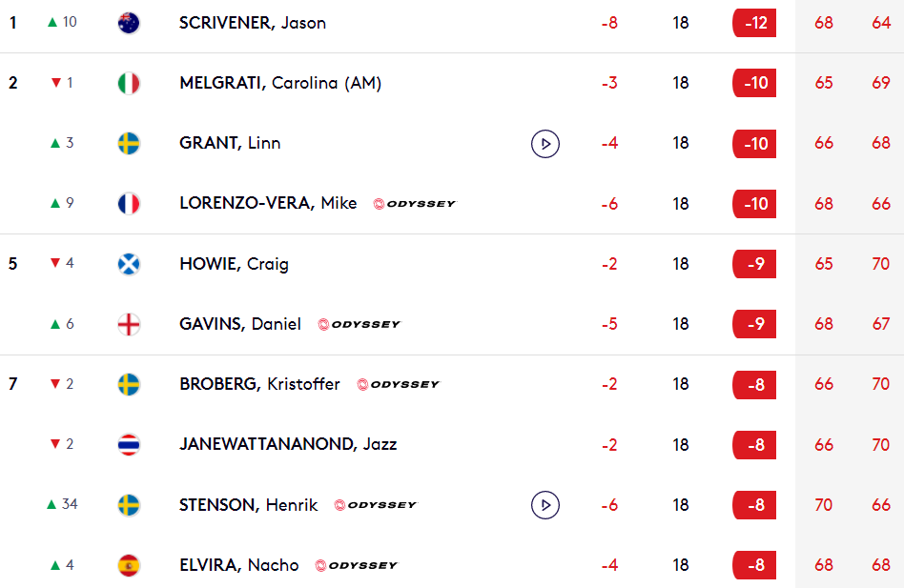Viewport: 904px width, 588px height.
Task: Open HOWIE, Craig player details
Action: point(234,264)
